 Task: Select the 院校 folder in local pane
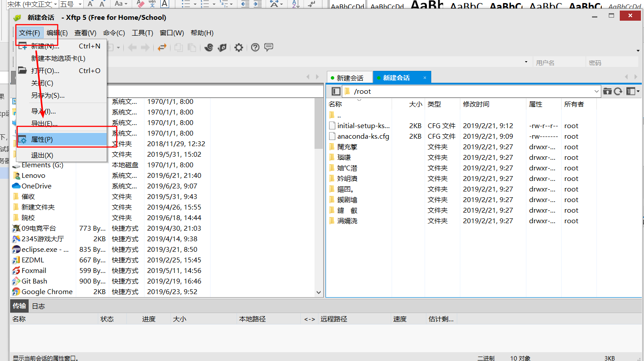(28, 217)
